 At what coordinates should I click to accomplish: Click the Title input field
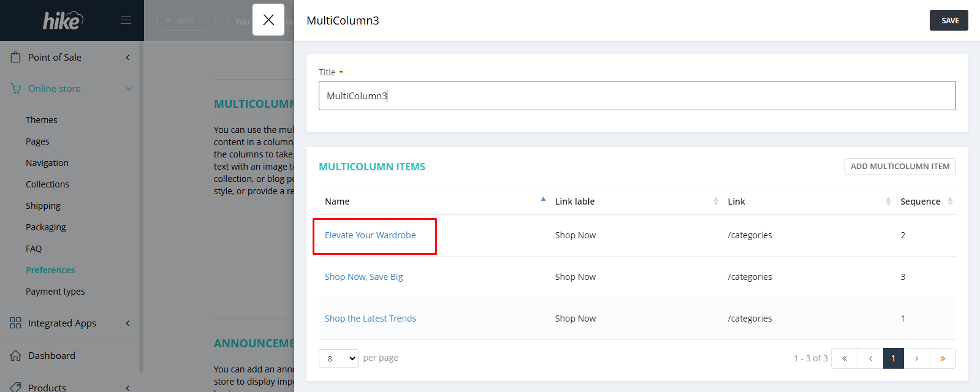pos(637,96)
